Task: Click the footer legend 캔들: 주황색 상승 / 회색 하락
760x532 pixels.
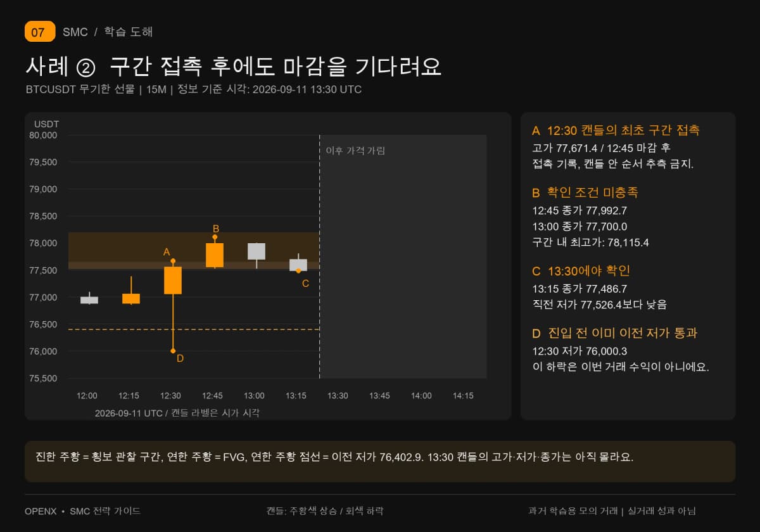Action: coord(325,511)
